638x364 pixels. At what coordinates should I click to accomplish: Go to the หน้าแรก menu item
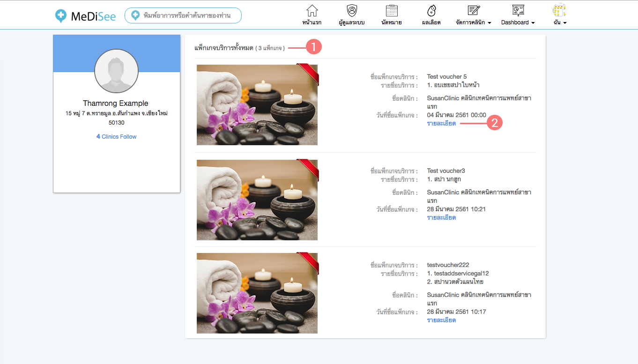312,22
